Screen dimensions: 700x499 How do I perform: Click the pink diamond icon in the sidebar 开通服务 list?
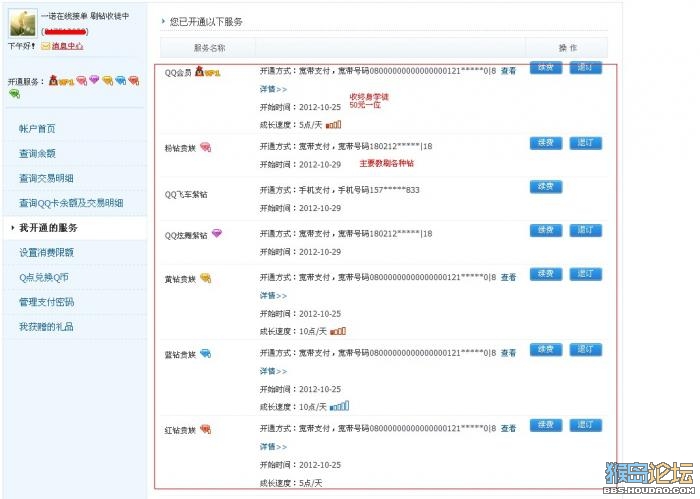[81, 80]
